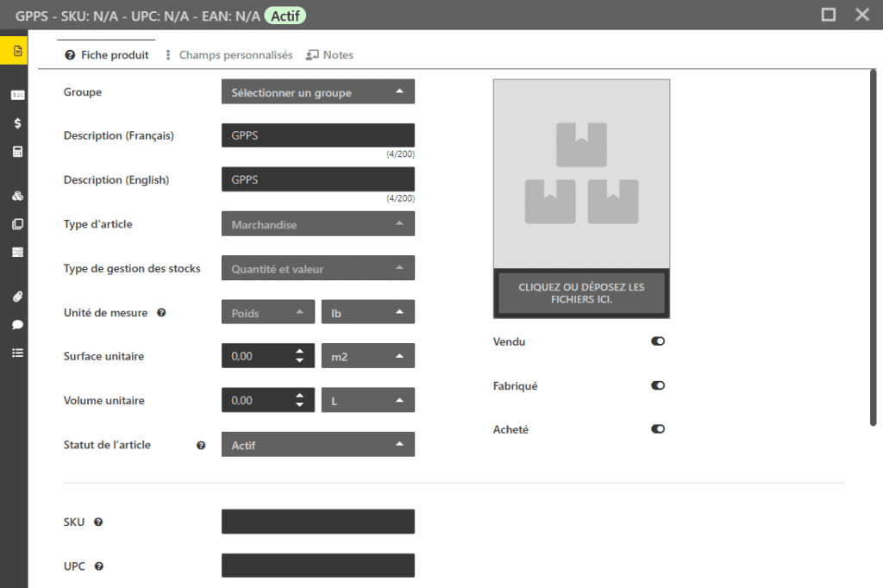Toggle the Vendu switch
Screen dimensions: 883x588
pos(658,341)
